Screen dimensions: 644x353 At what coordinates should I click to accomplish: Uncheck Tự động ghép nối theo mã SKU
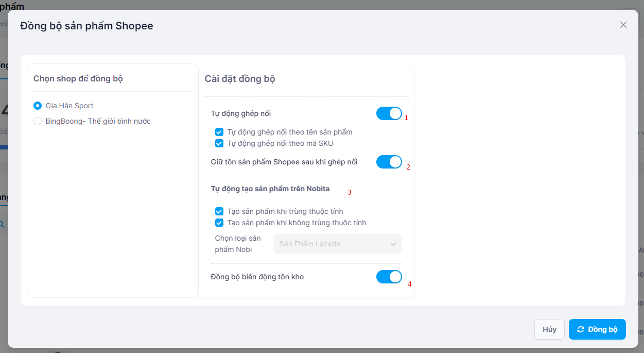[219, 143]
